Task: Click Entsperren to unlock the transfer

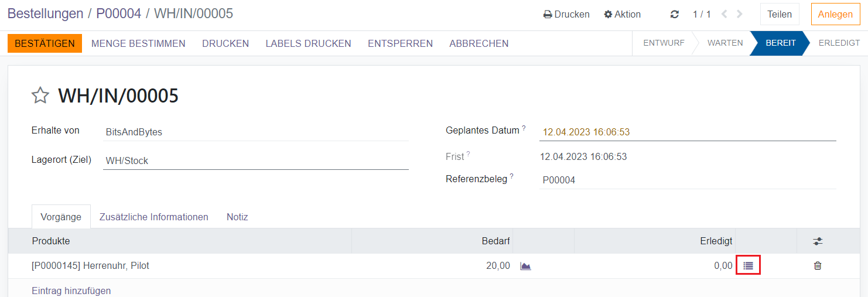Action: click(400, 43)
